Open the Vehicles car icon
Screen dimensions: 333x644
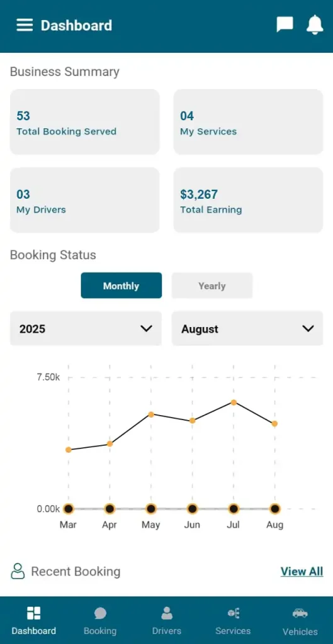[x=300, y=613]
